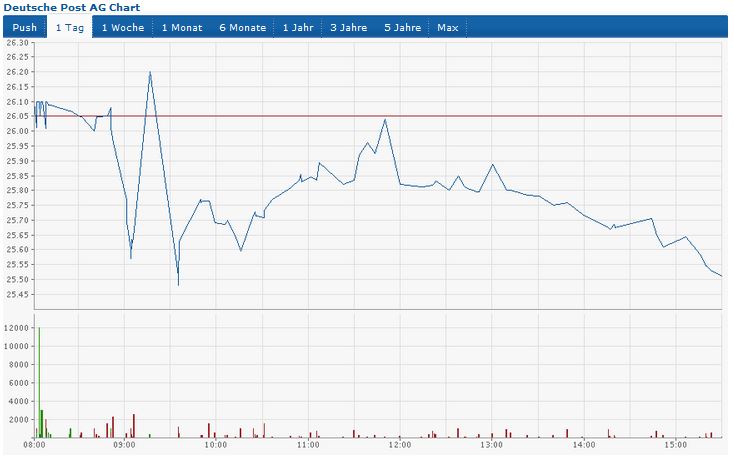Click the 26.05 price axis label
734x463 pixels.
tap(17, 116)
